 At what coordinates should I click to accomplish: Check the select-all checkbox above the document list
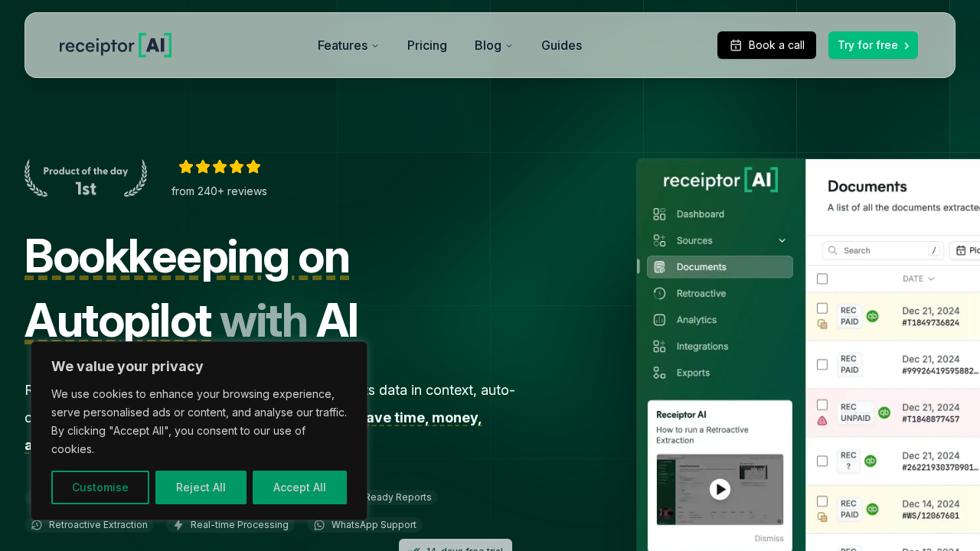pos(822,279)
